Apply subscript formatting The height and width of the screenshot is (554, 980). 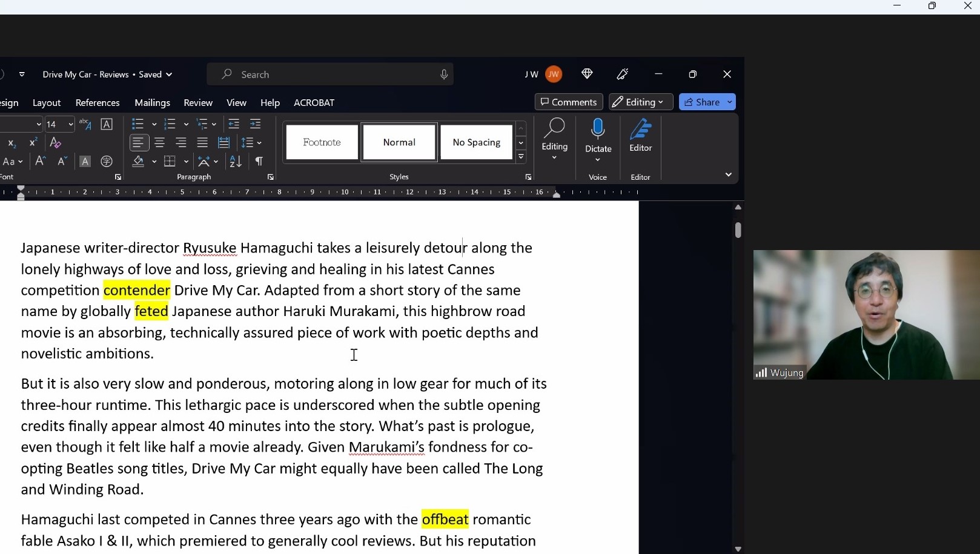tap(12, 143)
